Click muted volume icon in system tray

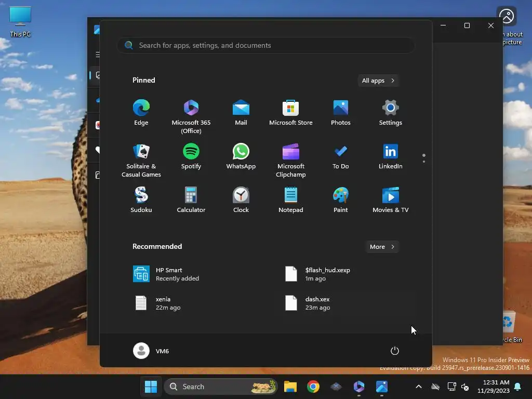(465, 387)
